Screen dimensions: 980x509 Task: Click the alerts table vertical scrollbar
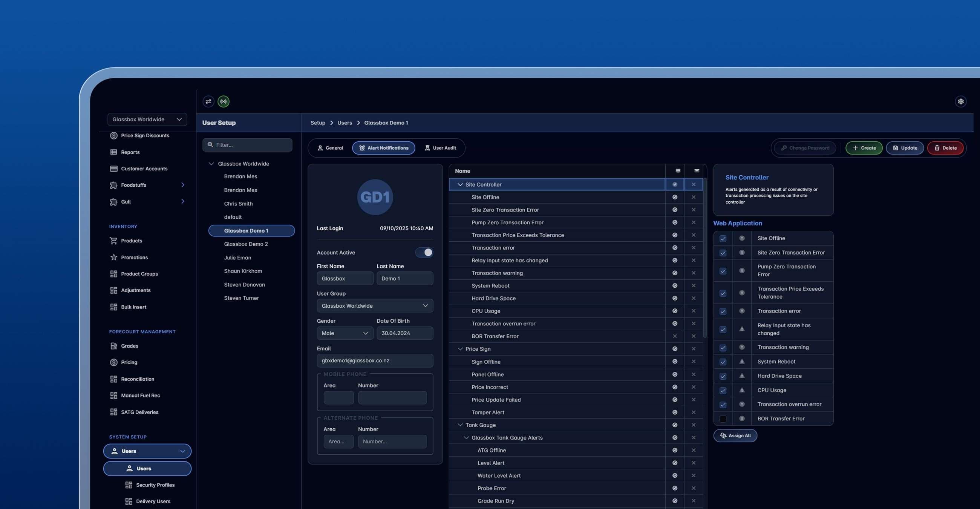704,259
